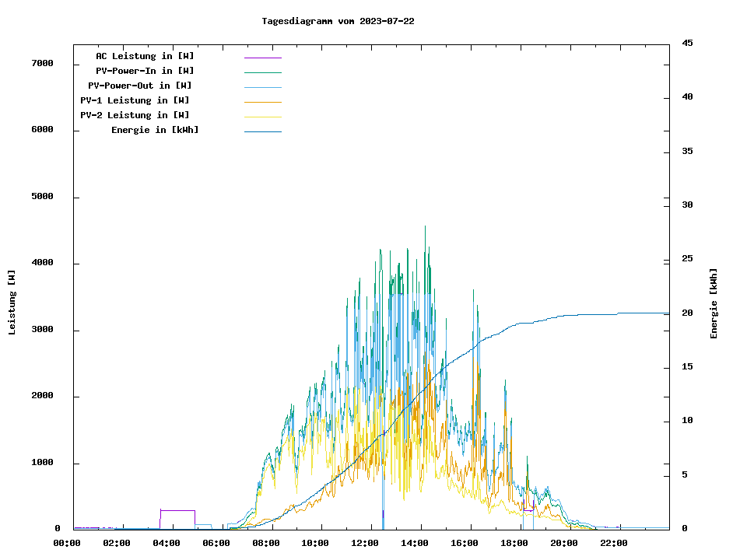Select the PV-Power-Out in [W] legend label
This screenshot has height=560, width=747.
pos(140,86)
